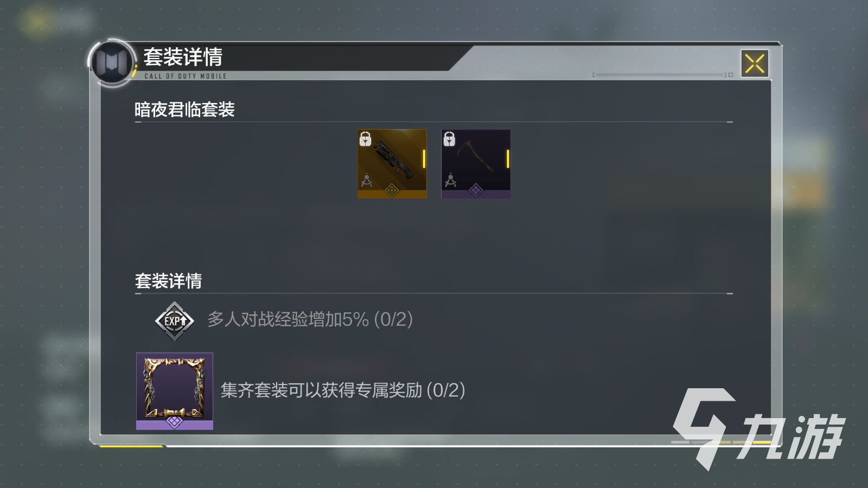
Task: Click the compass blueprint icon on the gun tile
Action: [367, 180]
